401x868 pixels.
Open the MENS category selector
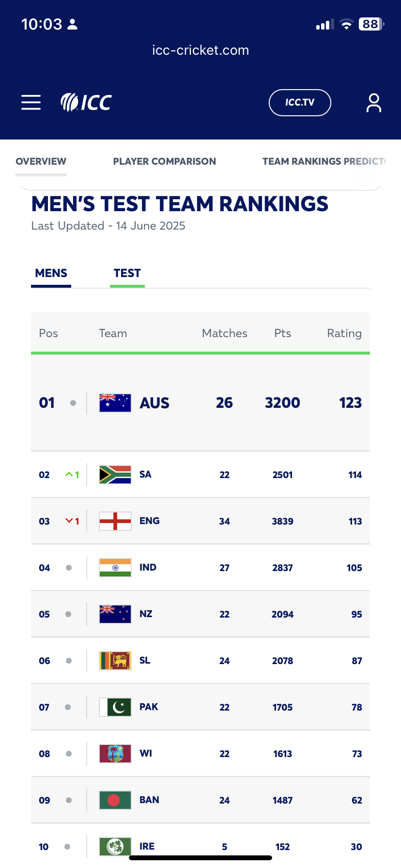click(51, 274)
